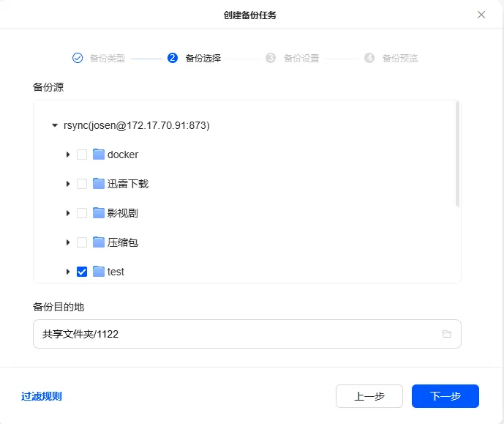Go to the 备份预览 step label

coord(400,59)
